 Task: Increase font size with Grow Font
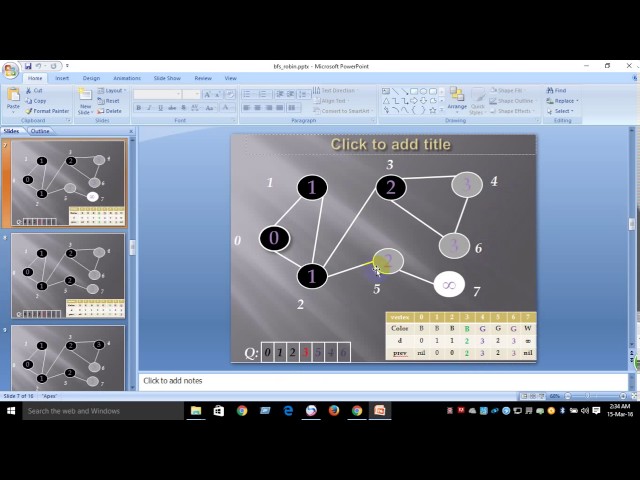click(x=207, y=95)
